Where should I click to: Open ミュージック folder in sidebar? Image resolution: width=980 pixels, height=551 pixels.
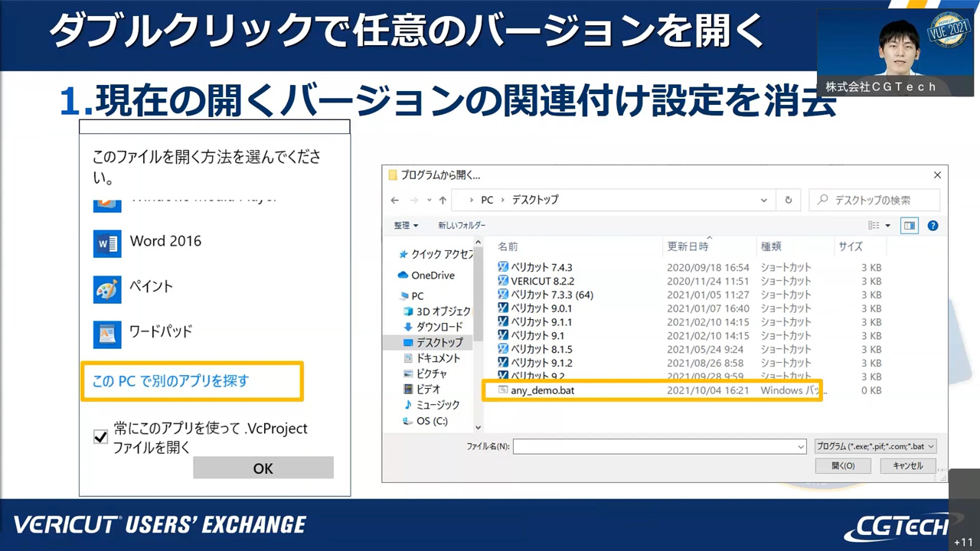coord(432,405)
